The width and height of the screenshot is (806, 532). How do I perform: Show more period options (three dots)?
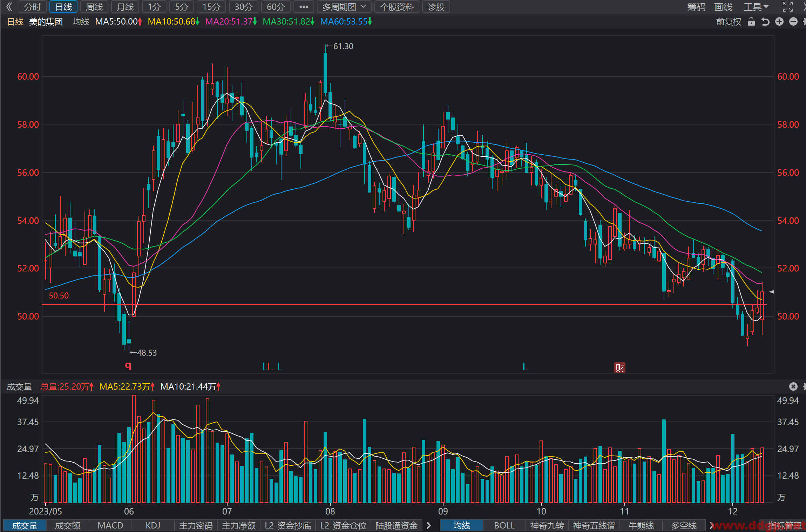pos(304,7)
